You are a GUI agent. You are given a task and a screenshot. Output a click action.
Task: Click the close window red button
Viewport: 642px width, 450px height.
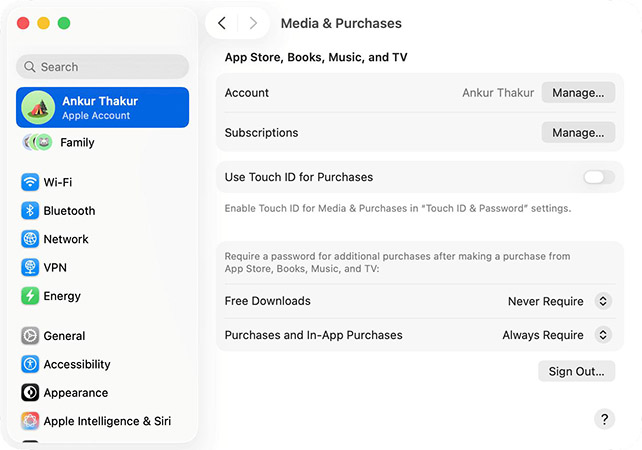pos(23,23)
